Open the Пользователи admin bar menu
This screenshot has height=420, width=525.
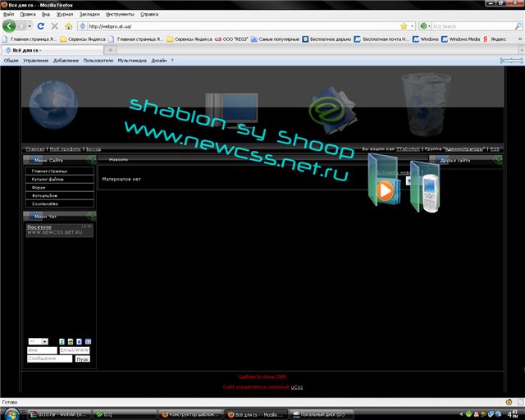[98, 61]
